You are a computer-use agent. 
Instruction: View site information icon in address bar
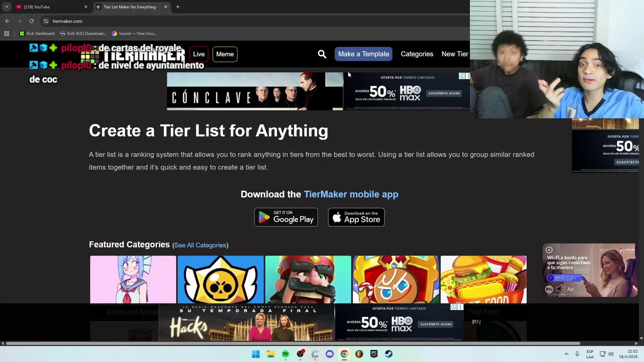[46, 21]
